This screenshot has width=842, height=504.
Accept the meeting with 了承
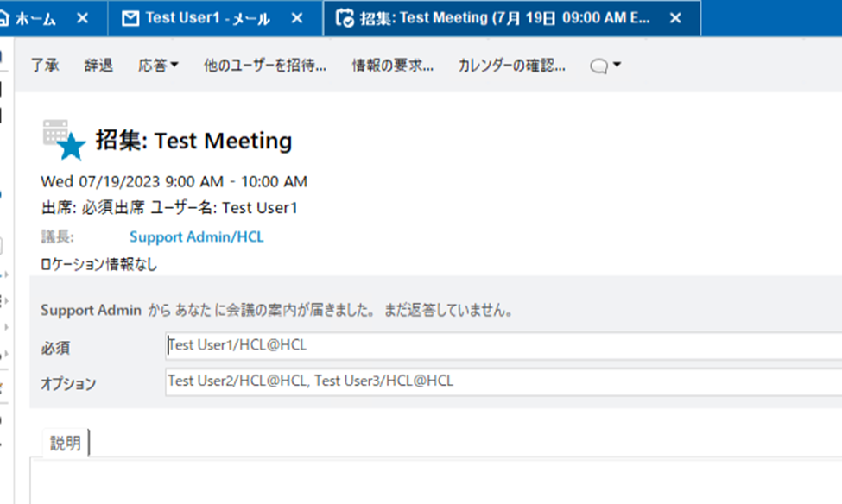click(45, 66)
